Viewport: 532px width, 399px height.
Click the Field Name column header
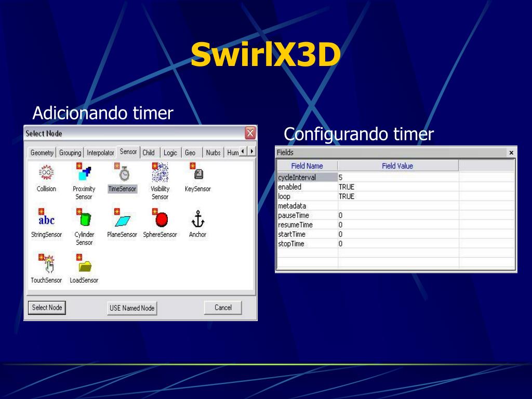click(307, 166)
